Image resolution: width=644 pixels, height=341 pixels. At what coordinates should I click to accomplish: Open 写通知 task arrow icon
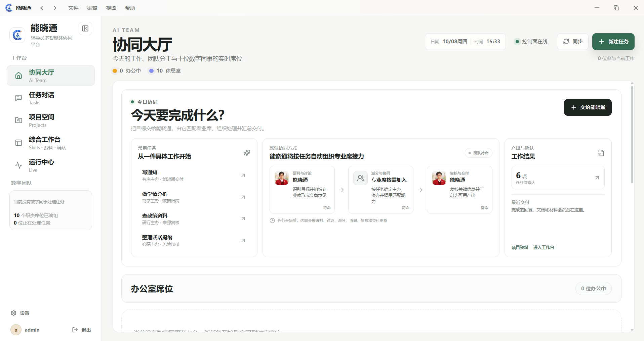coord(243,175)
